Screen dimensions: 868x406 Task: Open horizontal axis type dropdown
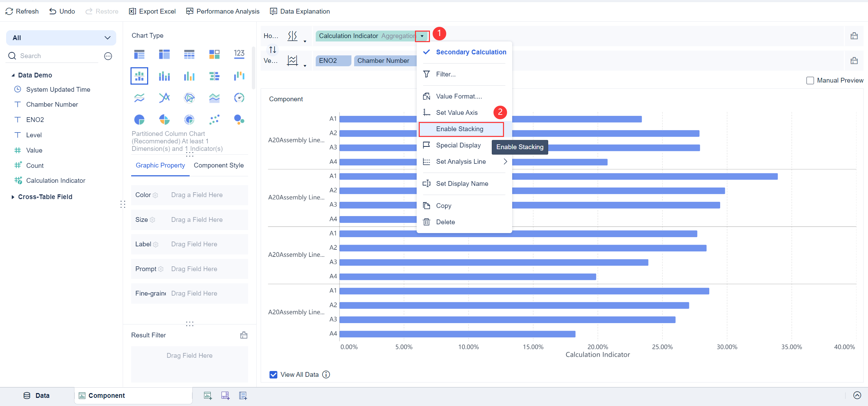[x=305, y=41]
